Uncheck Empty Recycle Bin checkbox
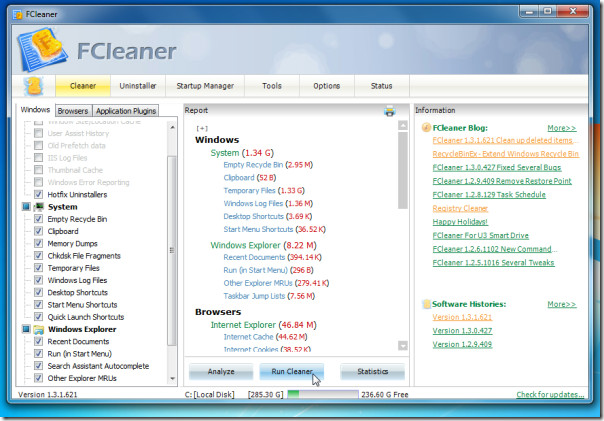This screenshot has width=604, height=421. [x=38, y=219]
